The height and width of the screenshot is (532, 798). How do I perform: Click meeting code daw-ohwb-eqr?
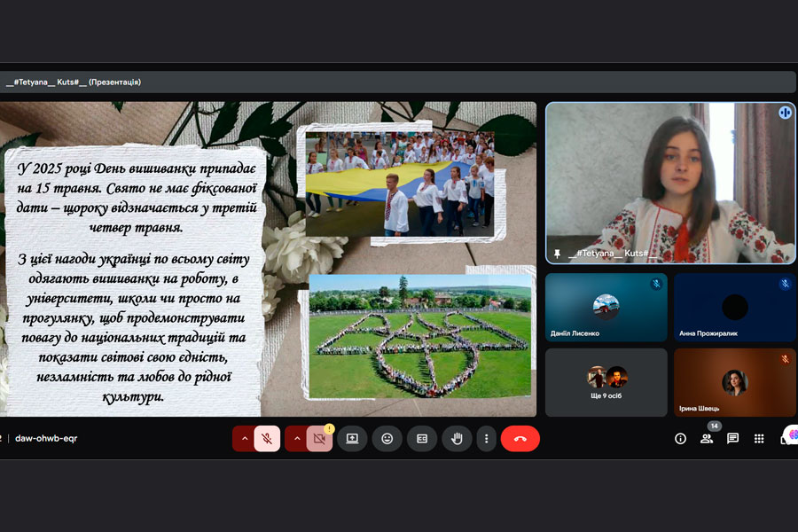click(x=46, y=438)
